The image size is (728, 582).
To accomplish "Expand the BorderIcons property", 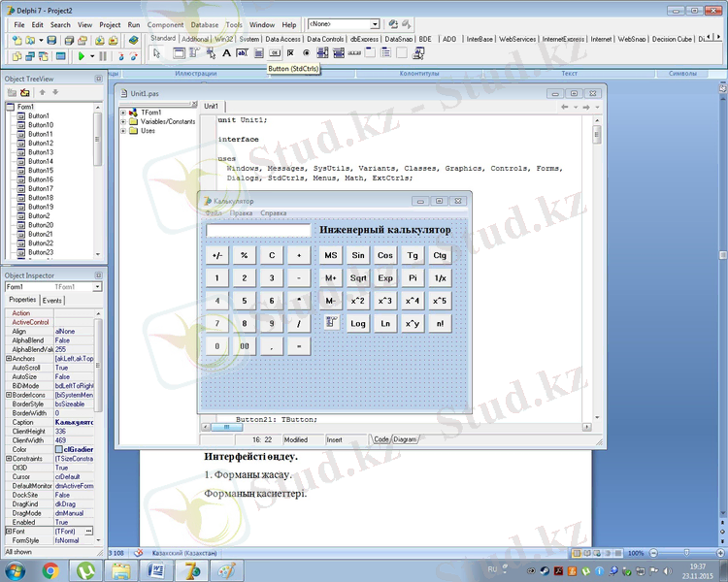I will point(9,395).
